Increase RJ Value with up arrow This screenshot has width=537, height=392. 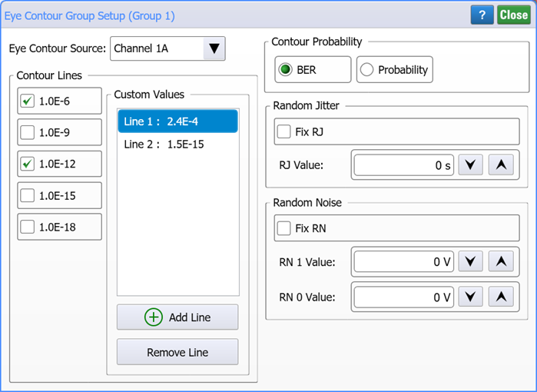pyautogui.click(x=501, y=164)
